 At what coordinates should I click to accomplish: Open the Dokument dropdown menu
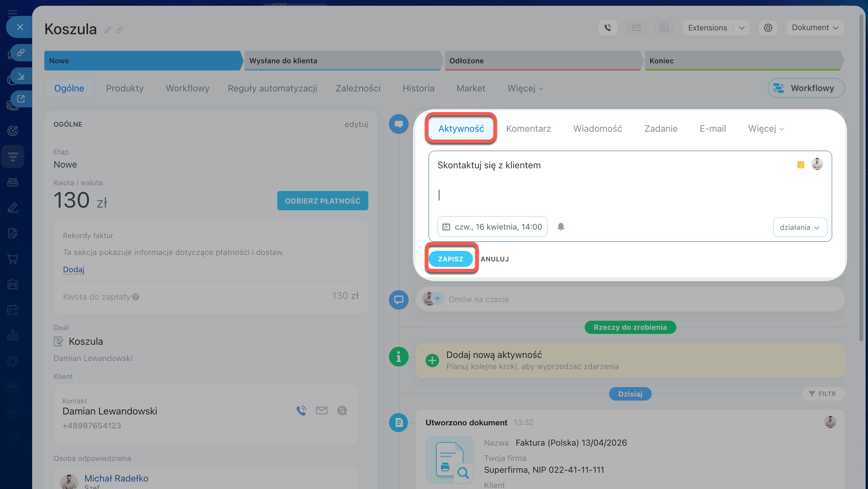point(815,28)
